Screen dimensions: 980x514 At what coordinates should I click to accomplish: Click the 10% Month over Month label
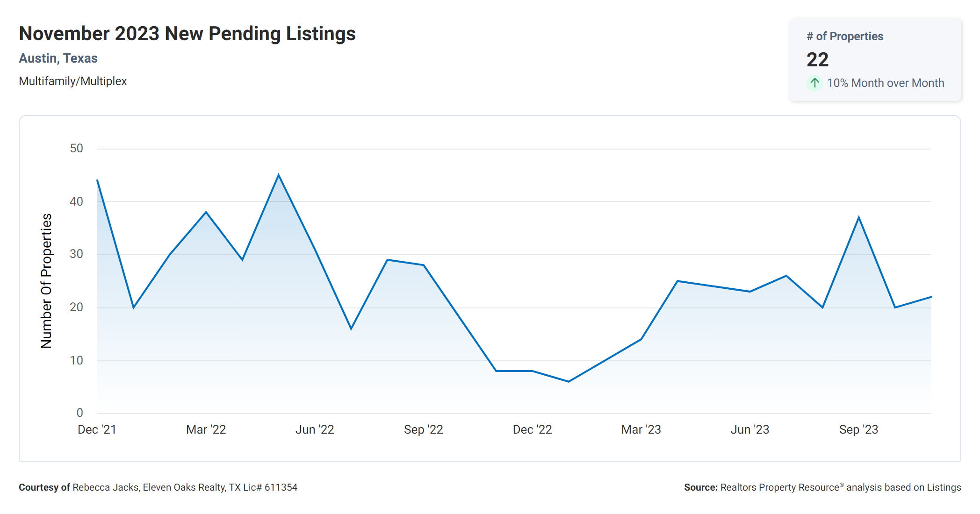(x=885, y=83)
